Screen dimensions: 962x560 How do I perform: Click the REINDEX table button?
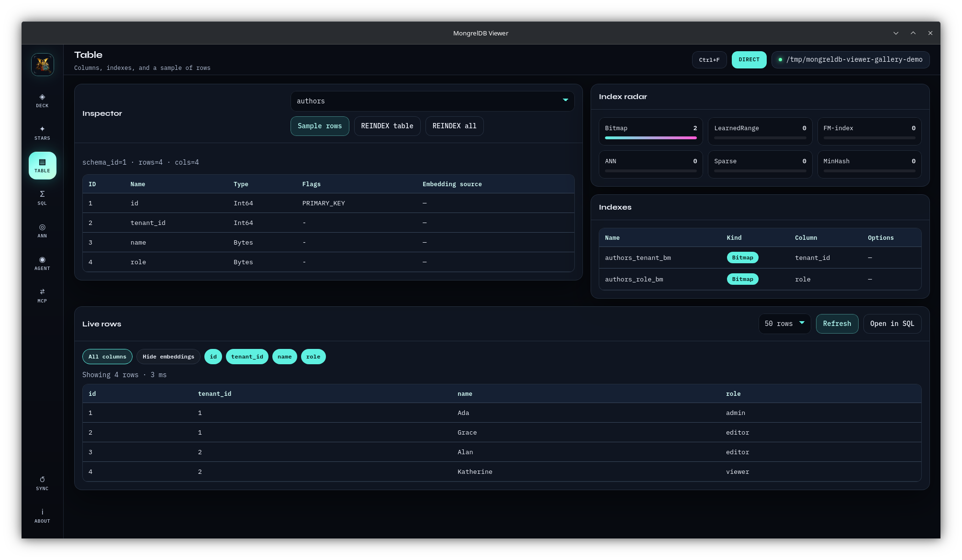tap(387, 126)
